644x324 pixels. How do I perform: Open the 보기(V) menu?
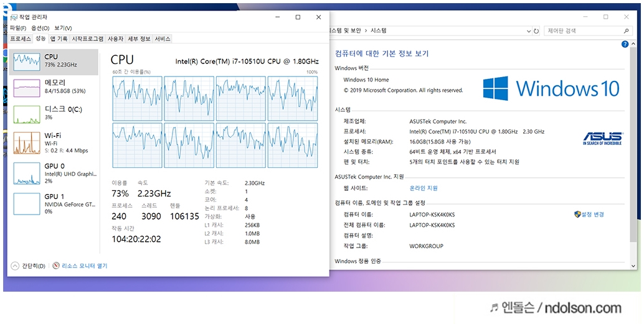tap(63, 28)
